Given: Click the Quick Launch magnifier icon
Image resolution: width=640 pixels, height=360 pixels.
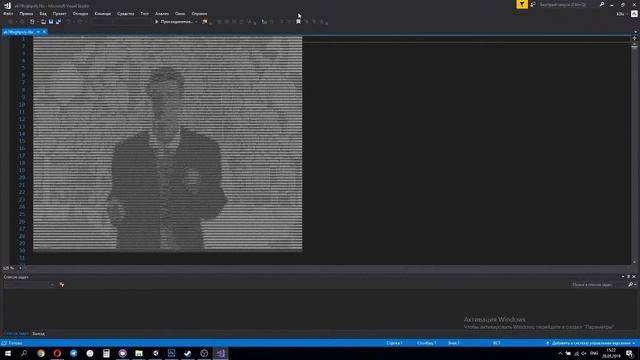Looking at the screenshot, I should pyautogui.click(x=602, y=4).
